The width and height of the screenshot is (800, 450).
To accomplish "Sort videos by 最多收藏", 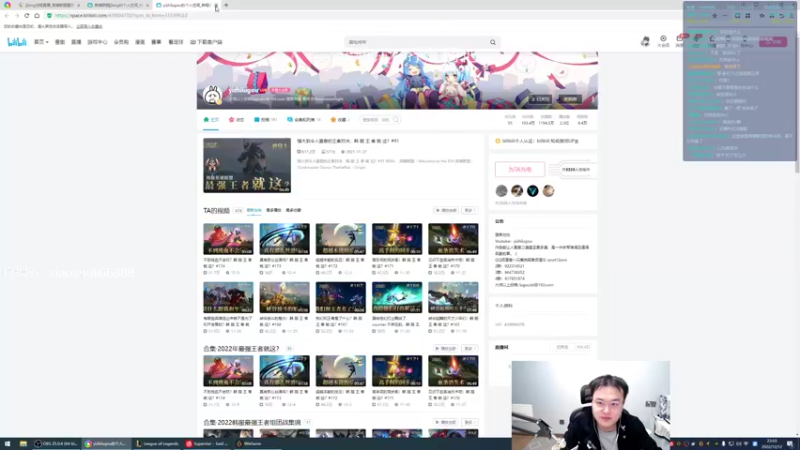I will pyautogui.click(x=293, y=210).
